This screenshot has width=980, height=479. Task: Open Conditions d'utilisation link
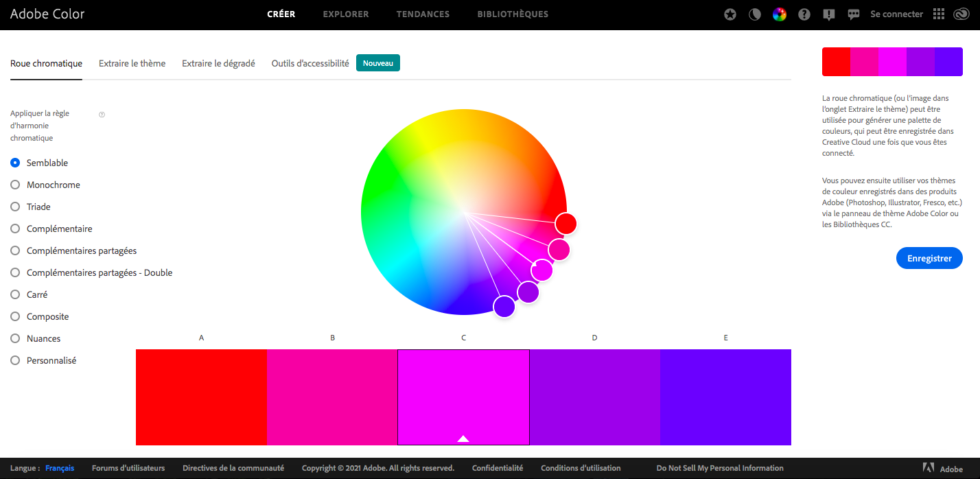pos(581,468)
